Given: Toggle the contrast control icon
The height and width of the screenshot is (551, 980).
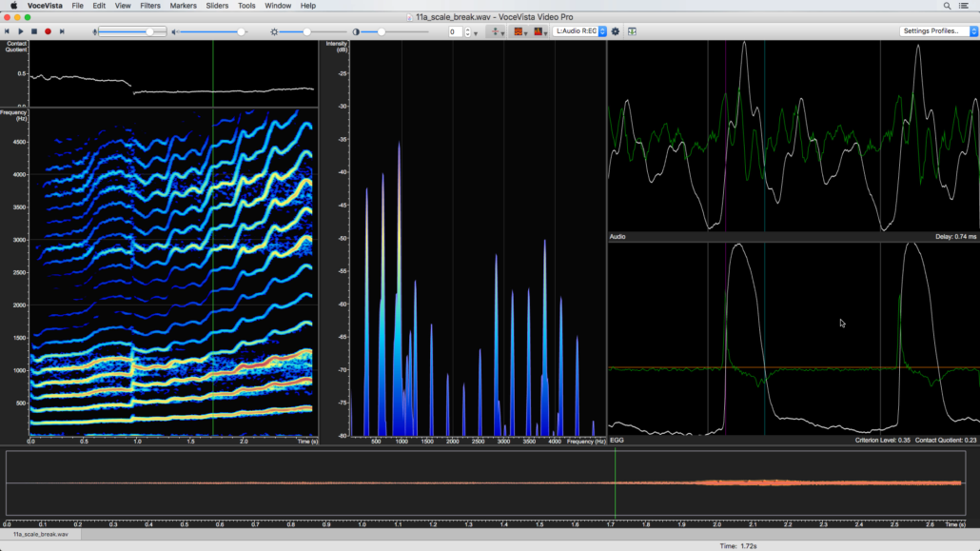Looking at the screenshot, I should click(356, 31).
